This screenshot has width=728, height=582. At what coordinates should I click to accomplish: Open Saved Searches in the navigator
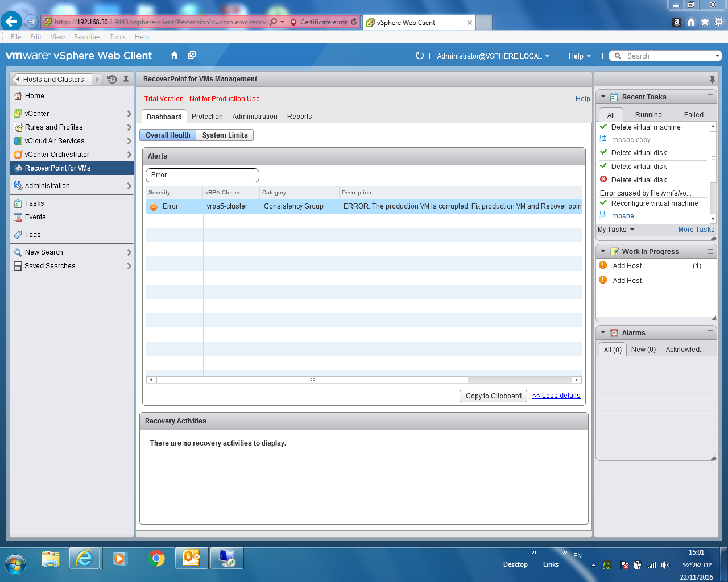72,266
